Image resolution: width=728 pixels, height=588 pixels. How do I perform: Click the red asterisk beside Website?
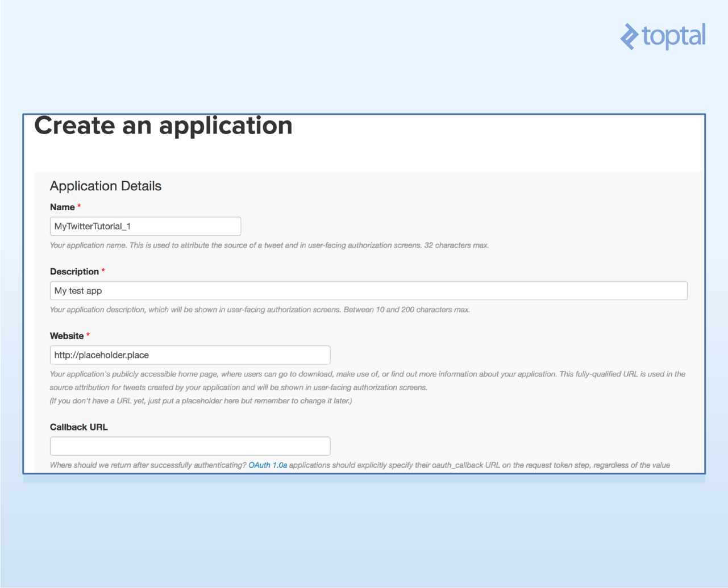click(x=88, y=335)
